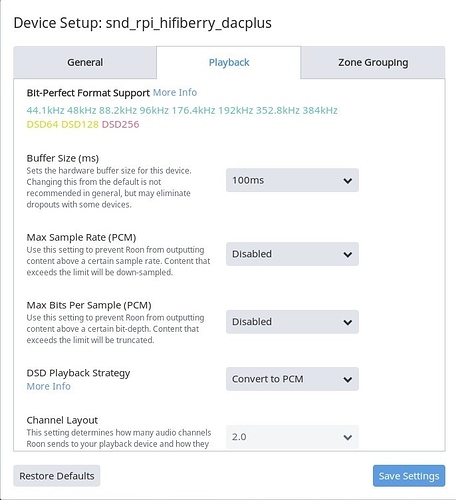Click the chevron on Channel Layout selector
Screen dimensions: 456x500
(348, 437)
